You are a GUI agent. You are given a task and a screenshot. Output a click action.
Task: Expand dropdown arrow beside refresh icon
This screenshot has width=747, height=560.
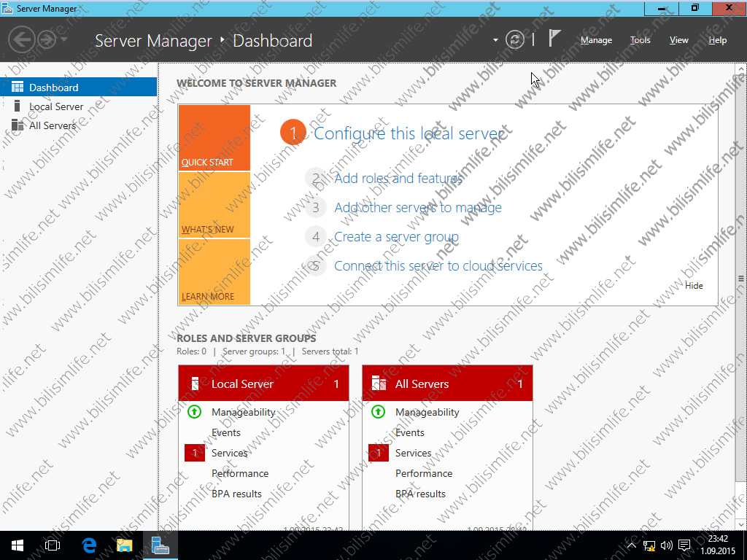[495, 40]
